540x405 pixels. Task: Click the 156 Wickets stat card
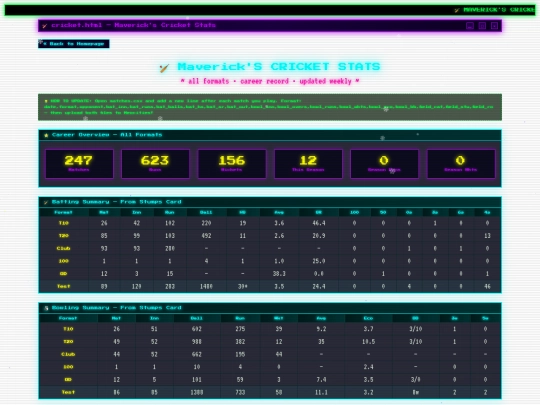232,164
